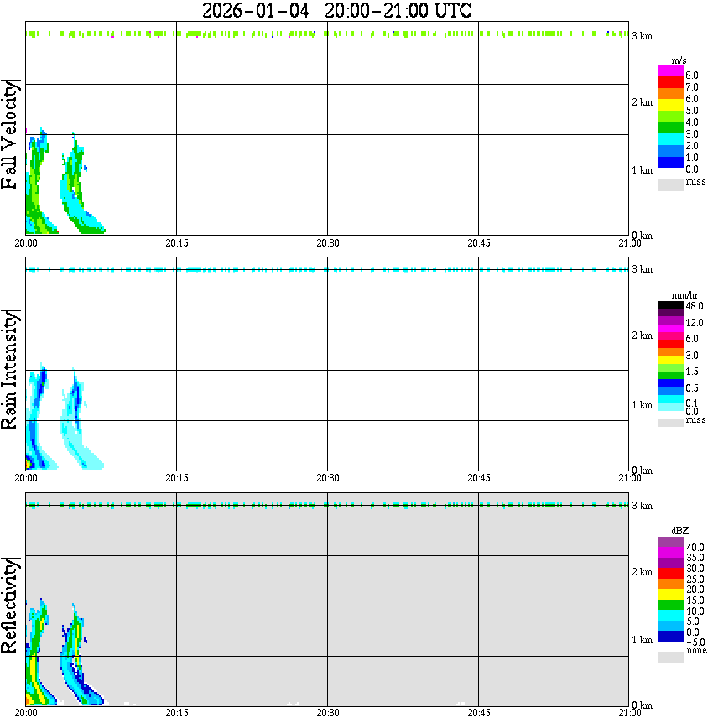Click the gray miss swatch in the mm/hr legend
Image resolution: width=713 pixels, height=728 pixels.
[670, 423]
